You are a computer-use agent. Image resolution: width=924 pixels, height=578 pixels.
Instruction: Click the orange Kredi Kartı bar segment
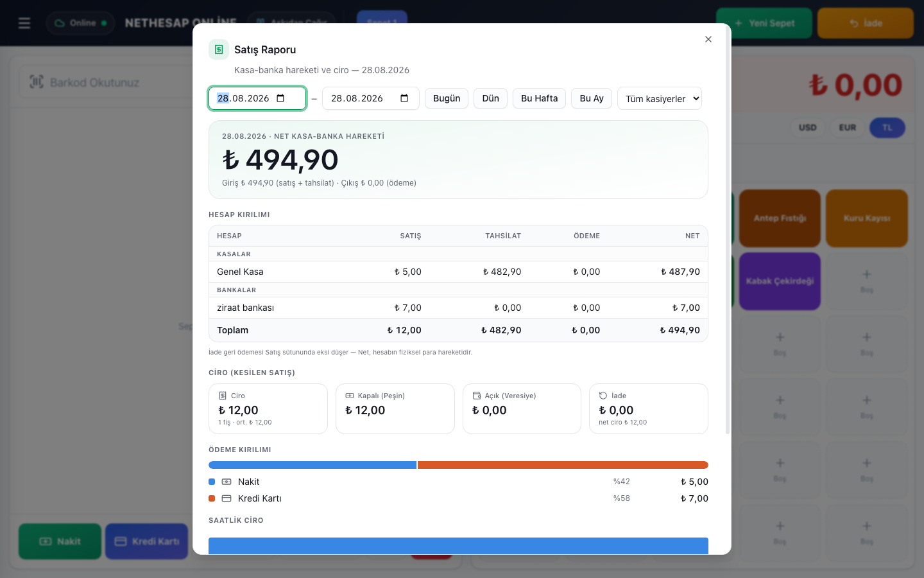[x=563, y=465]
